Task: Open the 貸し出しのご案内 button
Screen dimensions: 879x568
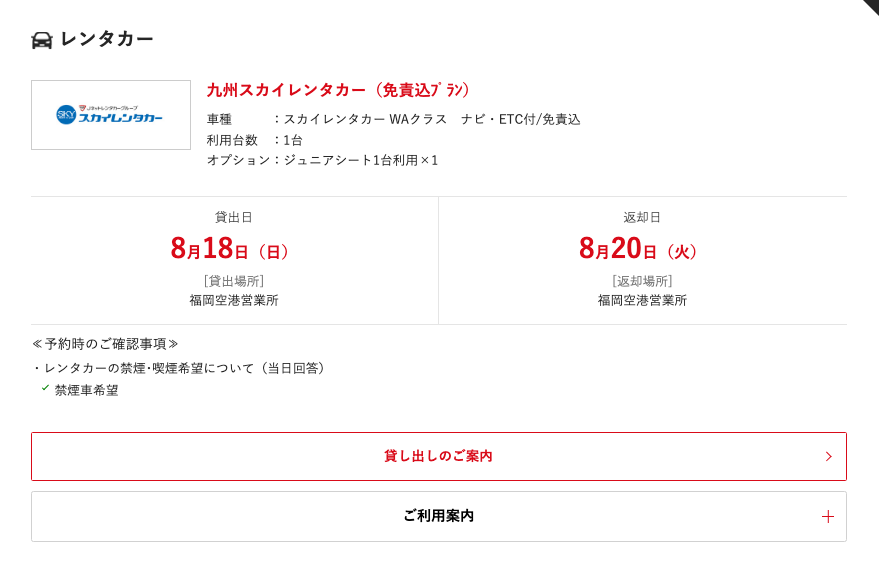Action: 439,456
